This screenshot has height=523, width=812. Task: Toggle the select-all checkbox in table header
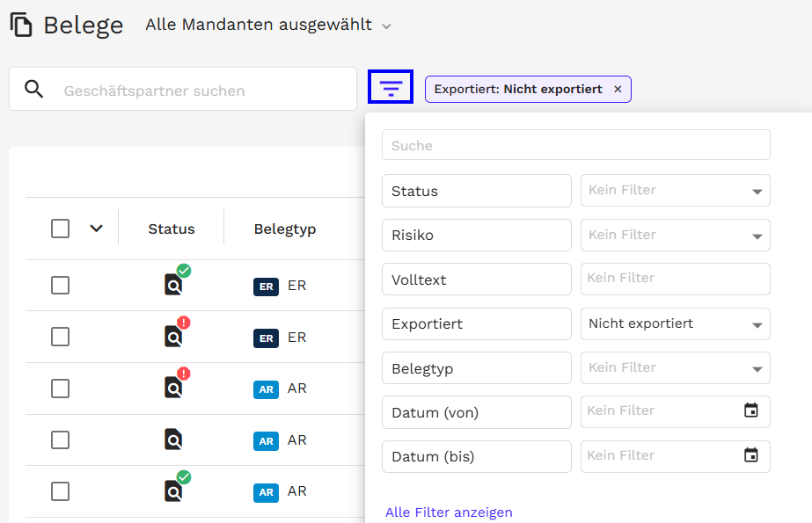click(60, 229)
